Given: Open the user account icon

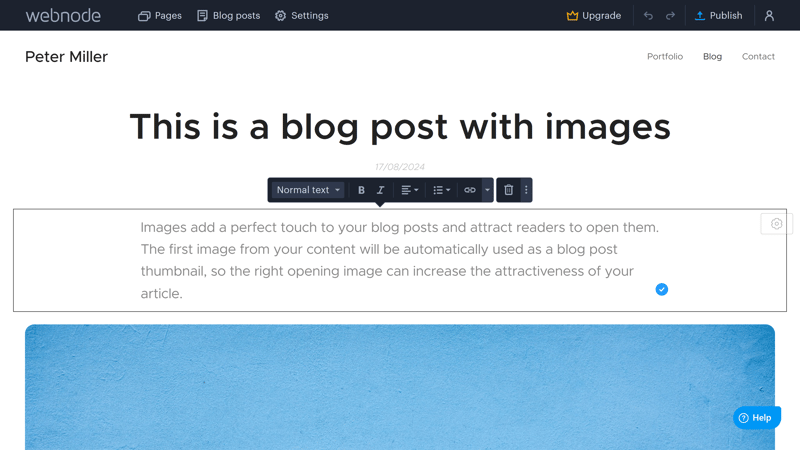Looking at the screenshot, I should point(769,16).
